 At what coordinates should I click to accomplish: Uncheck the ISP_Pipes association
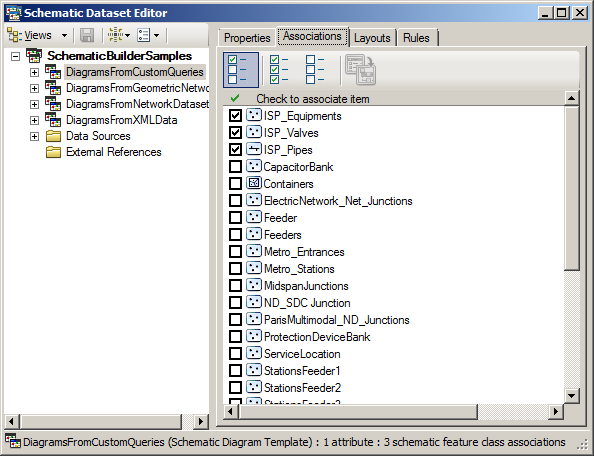tap(235, 150)
